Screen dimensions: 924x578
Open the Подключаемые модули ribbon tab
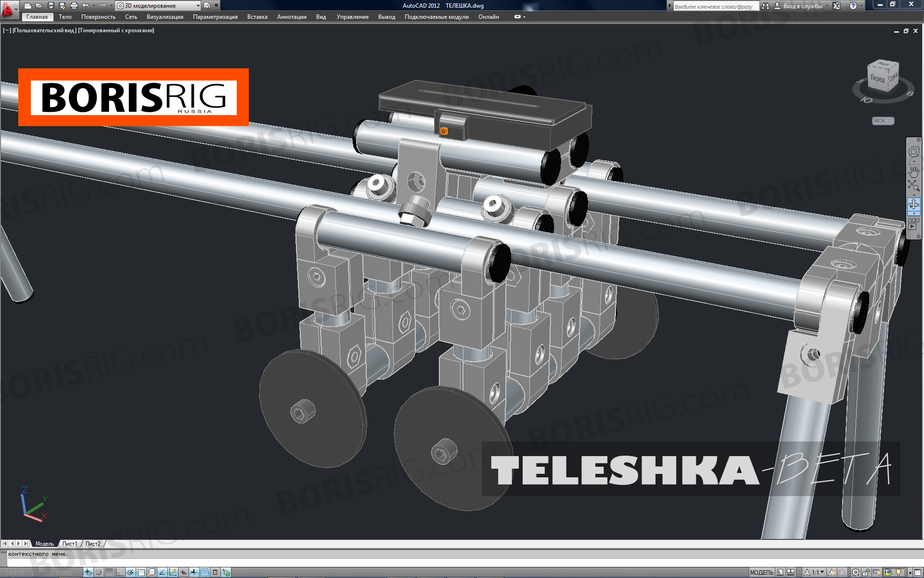[x=436, y=17]
